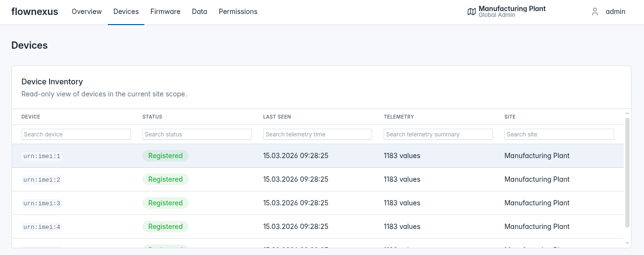Open the admin user menu
The image size is (644, 255).
(x=609, y=12)
